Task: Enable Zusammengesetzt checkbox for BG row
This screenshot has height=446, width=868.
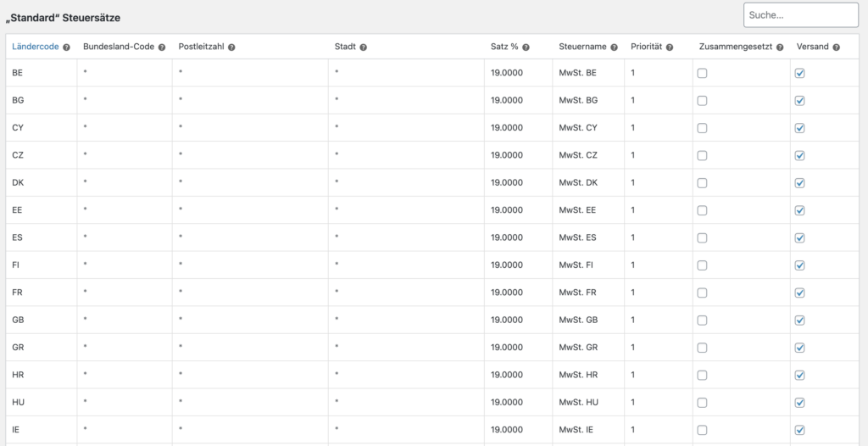Action: pyautogui.click(x=702, y=101)
